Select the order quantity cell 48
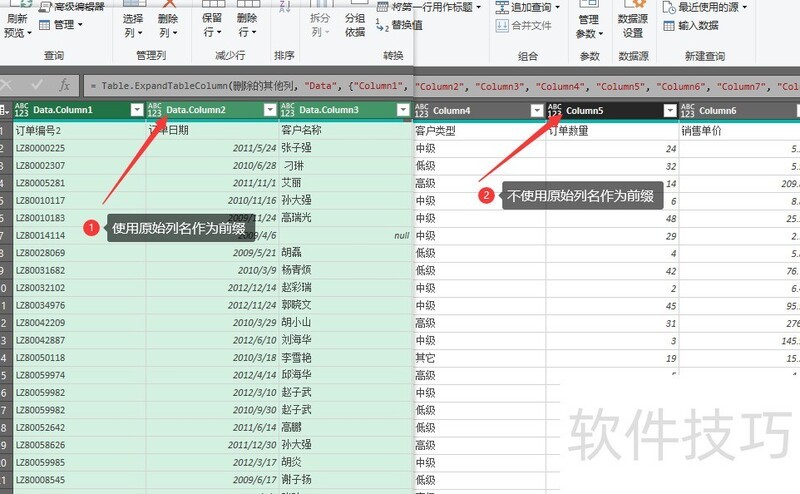 point(612,218)
